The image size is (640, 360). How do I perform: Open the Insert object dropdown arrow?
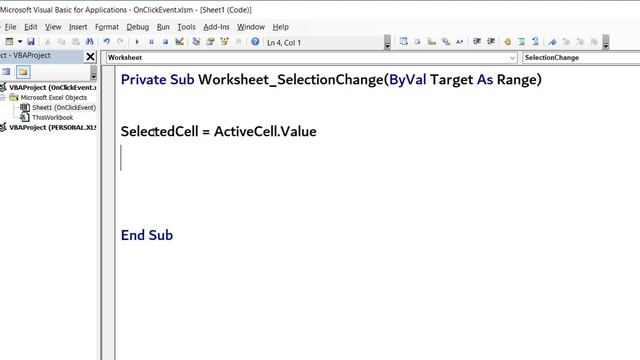pyautogui.click(x=20, y=42)
